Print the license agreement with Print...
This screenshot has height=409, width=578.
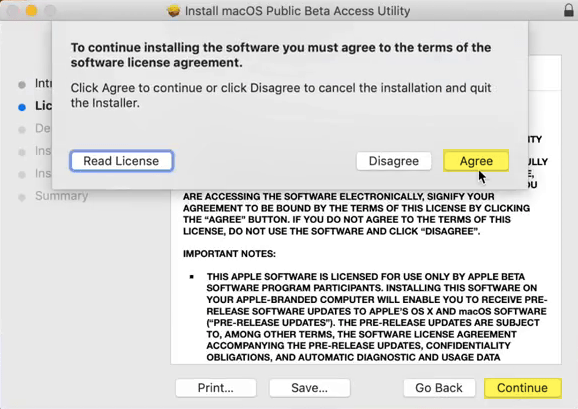[x=216, y=388]
